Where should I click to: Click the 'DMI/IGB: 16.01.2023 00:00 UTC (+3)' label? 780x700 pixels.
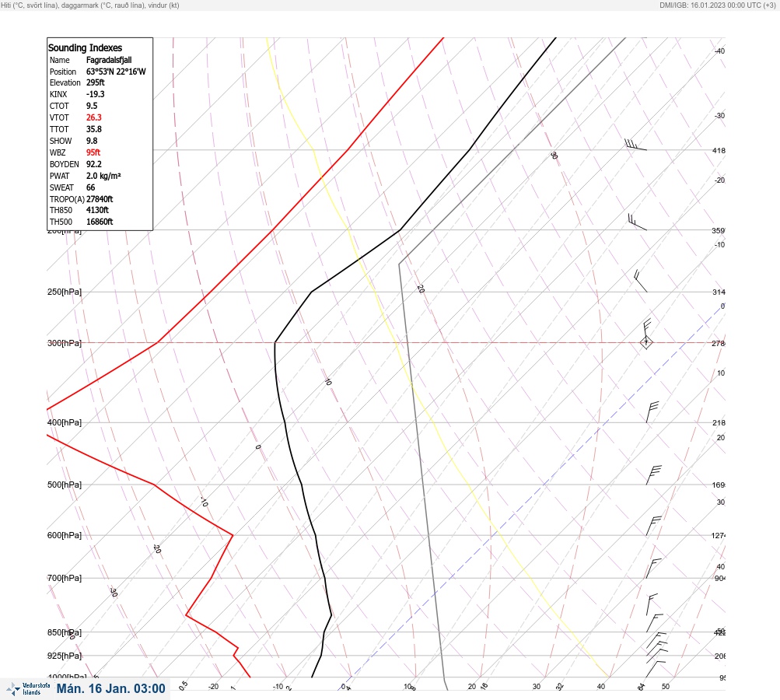pos(718,5)
